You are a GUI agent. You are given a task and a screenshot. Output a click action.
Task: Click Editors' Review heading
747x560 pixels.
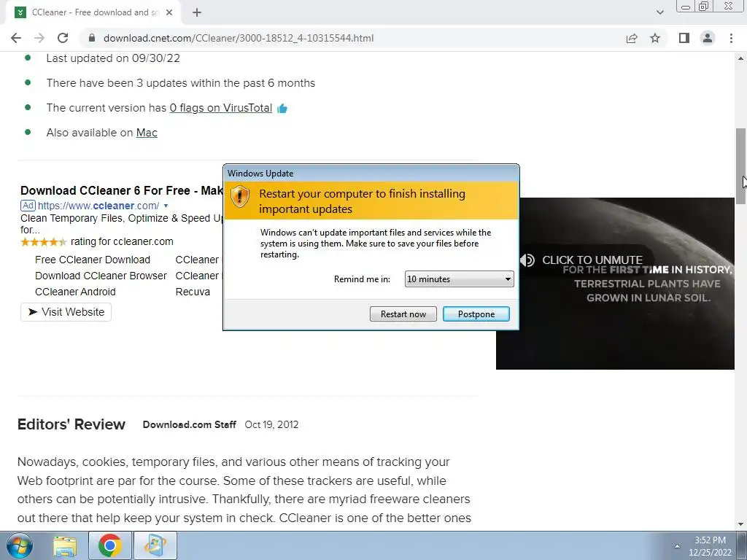pos(71,424)
